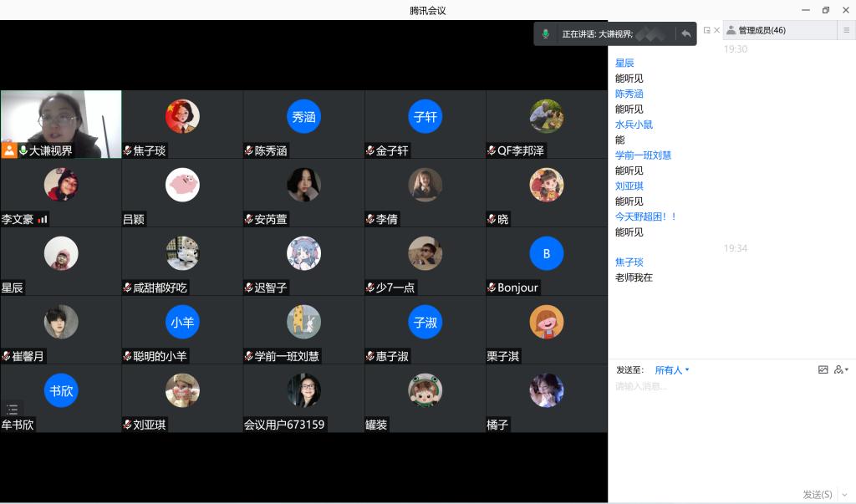
Task: Click the green microphone icon in speaking banner
Action: point(546,33)
